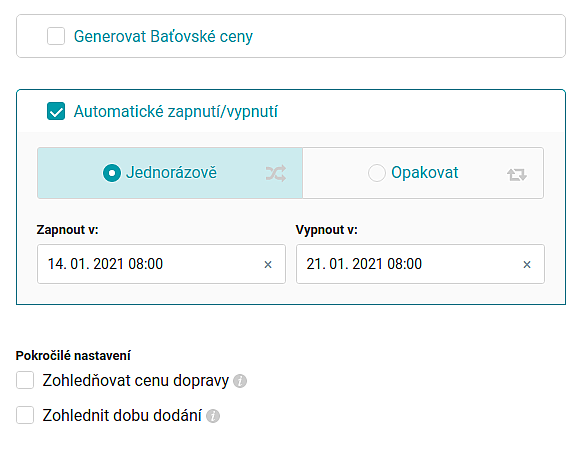Select the Jednorázově radio button
576x456 pixels.
[x=112, y=173]
